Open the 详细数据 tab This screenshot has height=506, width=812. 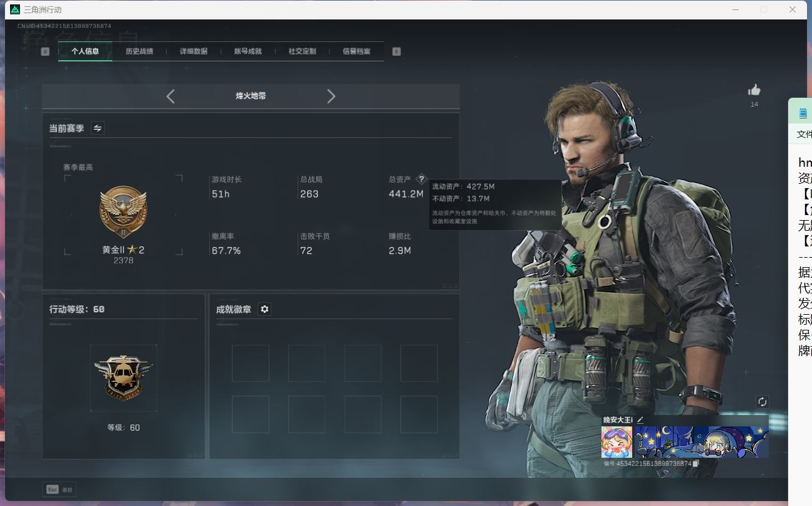click(194, 51)
